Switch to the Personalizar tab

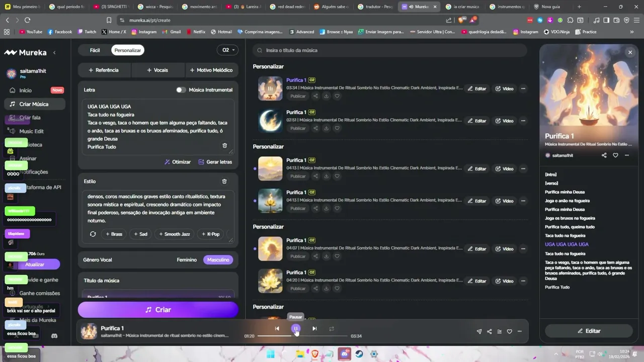128,50
